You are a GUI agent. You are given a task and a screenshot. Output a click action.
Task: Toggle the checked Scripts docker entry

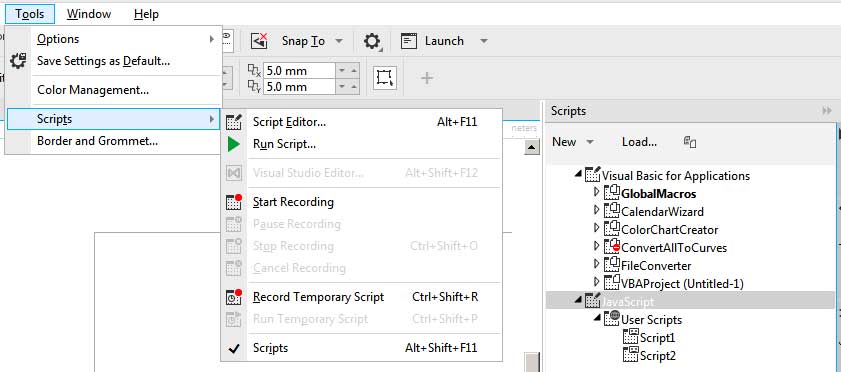pos(362,348)
